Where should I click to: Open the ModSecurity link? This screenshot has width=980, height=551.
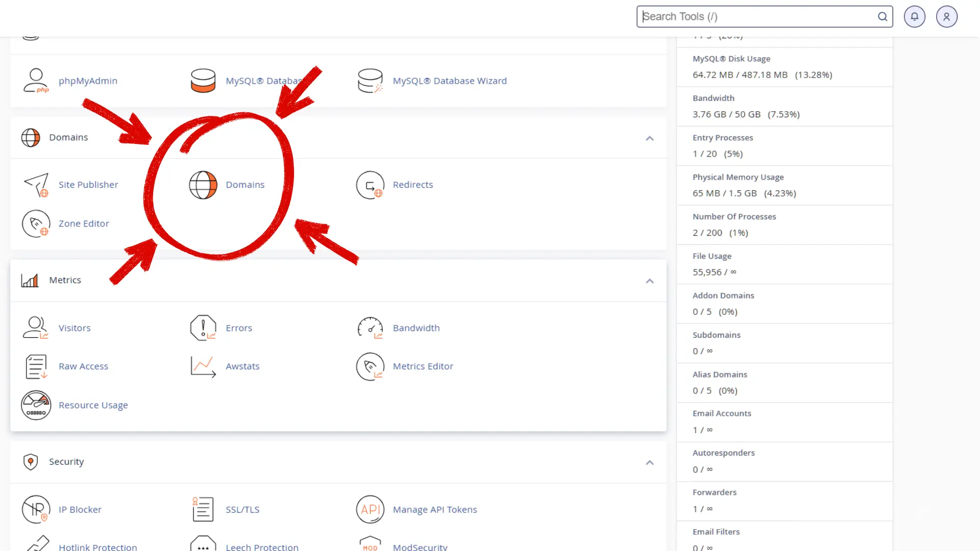[420, 547]
